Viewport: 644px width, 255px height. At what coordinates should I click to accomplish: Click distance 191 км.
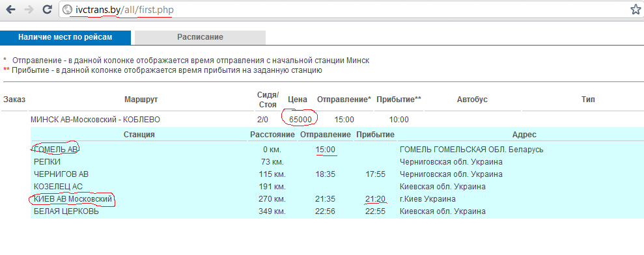(x=273, y=187)
